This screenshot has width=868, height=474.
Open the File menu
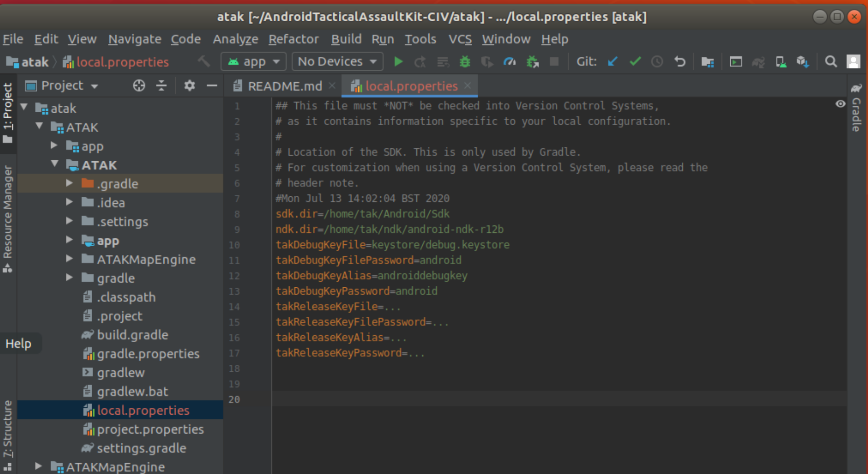click(13, 39)
